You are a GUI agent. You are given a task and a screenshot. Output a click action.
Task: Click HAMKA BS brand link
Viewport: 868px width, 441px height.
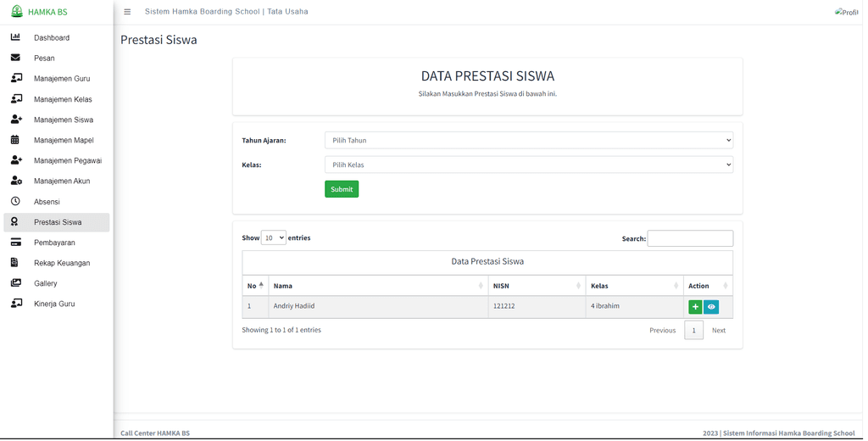click(47, 12)
